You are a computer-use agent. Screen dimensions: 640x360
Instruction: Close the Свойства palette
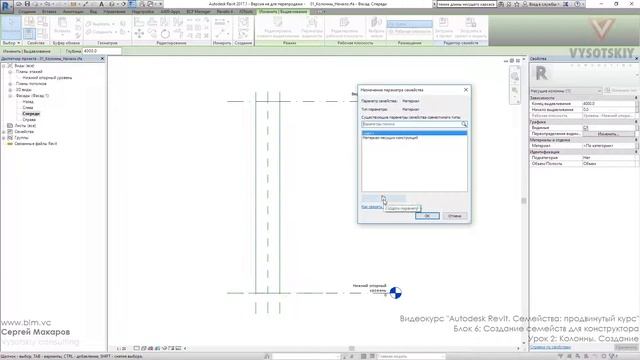tap(636, 59)
